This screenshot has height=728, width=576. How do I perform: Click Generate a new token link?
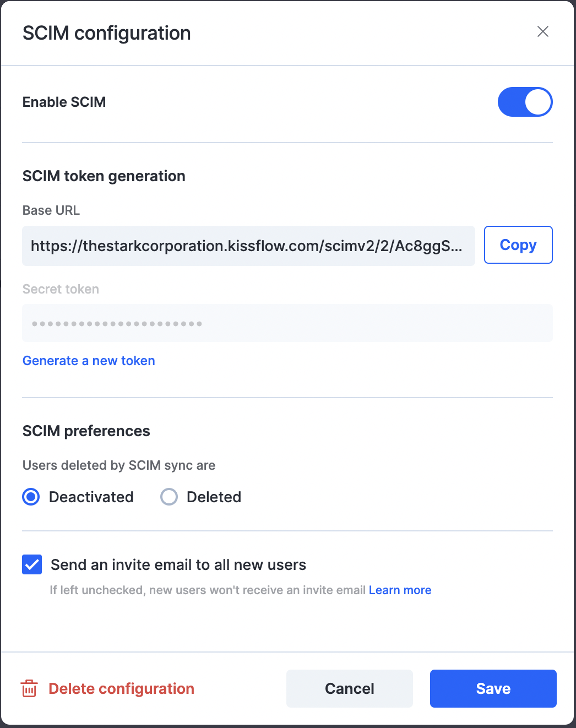click(x=89, y=361)
